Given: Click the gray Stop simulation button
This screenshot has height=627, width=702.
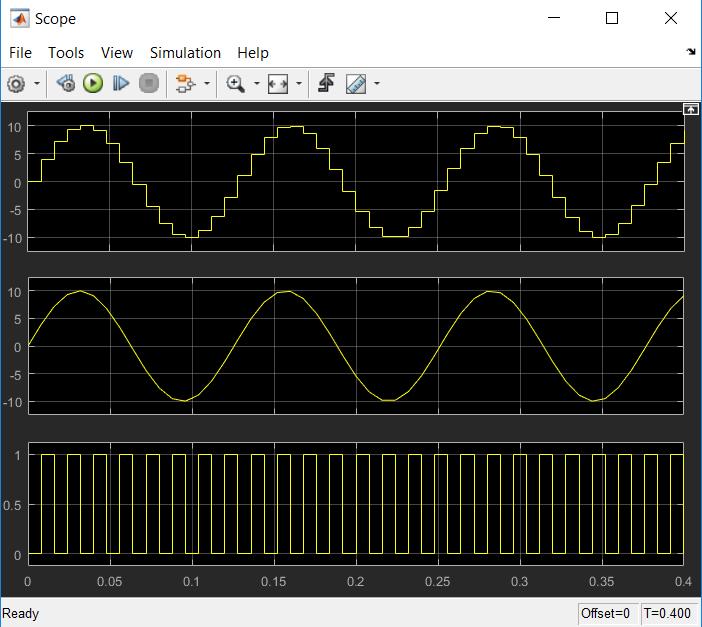Looking at the screenshot, I should 149,83.
